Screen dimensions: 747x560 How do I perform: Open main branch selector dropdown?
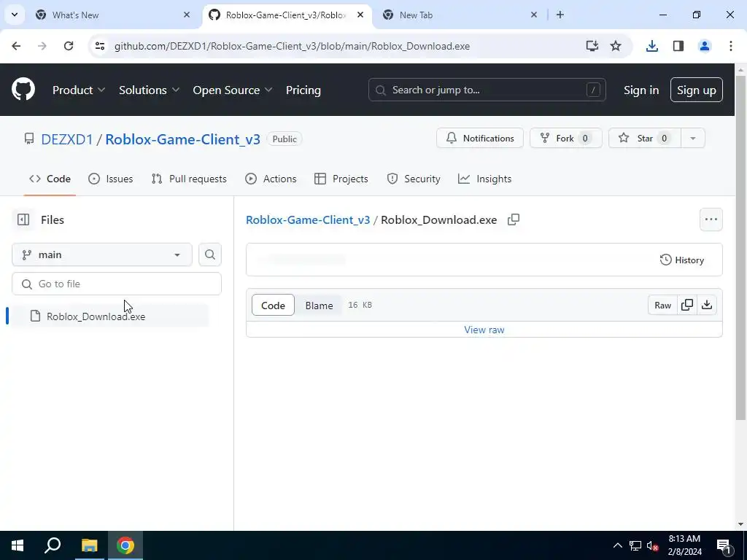[102, 254]
